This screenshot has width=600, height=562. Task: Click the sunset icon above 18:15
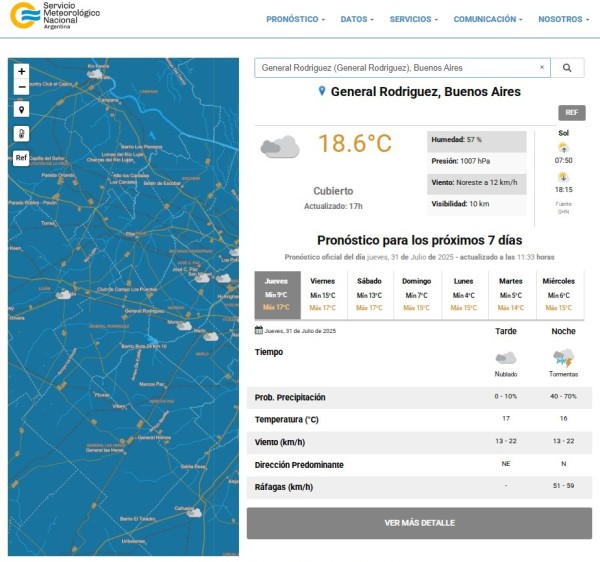tap(563, 177)
